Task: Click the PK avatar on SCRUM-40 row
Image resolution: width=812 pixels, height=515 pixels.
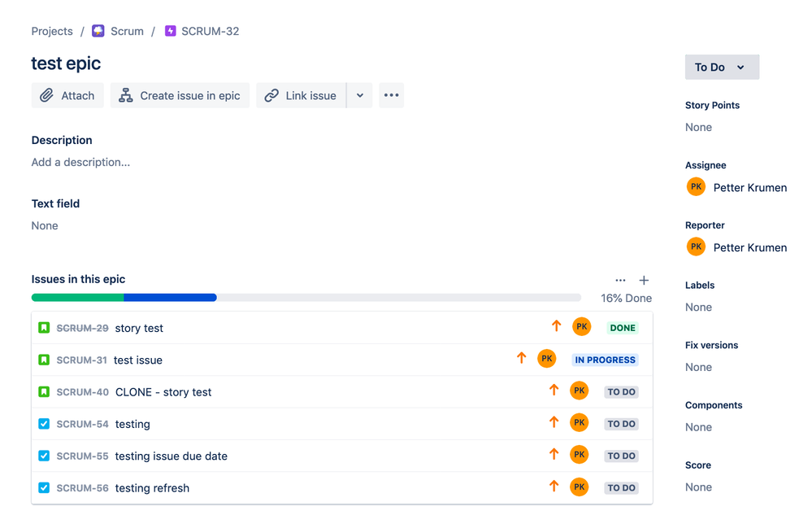Action: click(579, 391)
